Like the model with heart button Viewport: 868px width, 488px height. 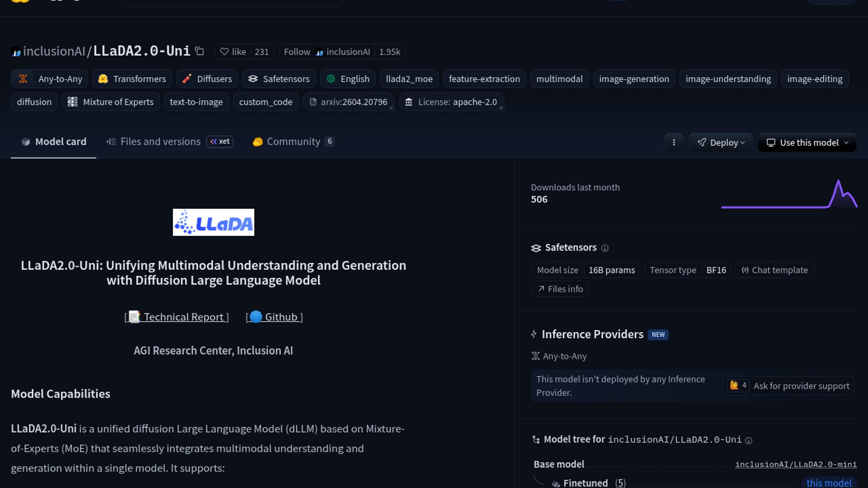[233, 52]
